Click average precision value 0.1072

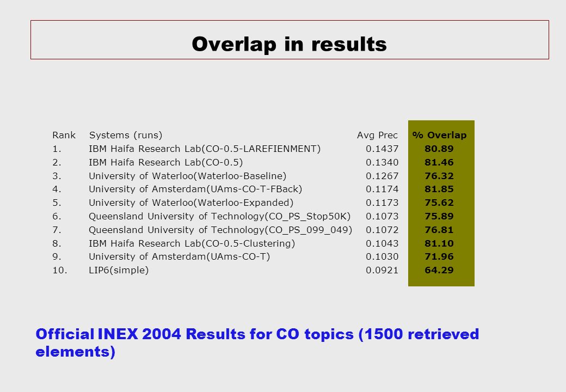pyautogui.click(x=382, y=230)
